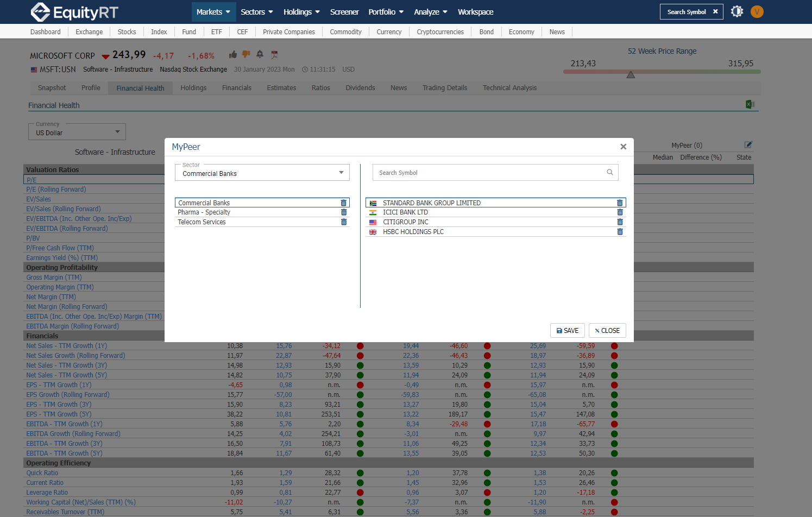Viewport: 812px width, 517px height.
Task: Select ICICI BANK LTD in peer list
Action: pyautogui.click(x=495, y=212)
